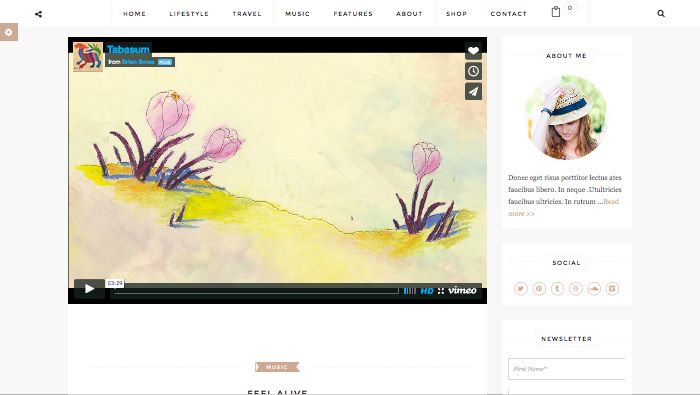Click the Vimeo logo in the player
This screenshot has height=395, width=700.
[462, 291]
